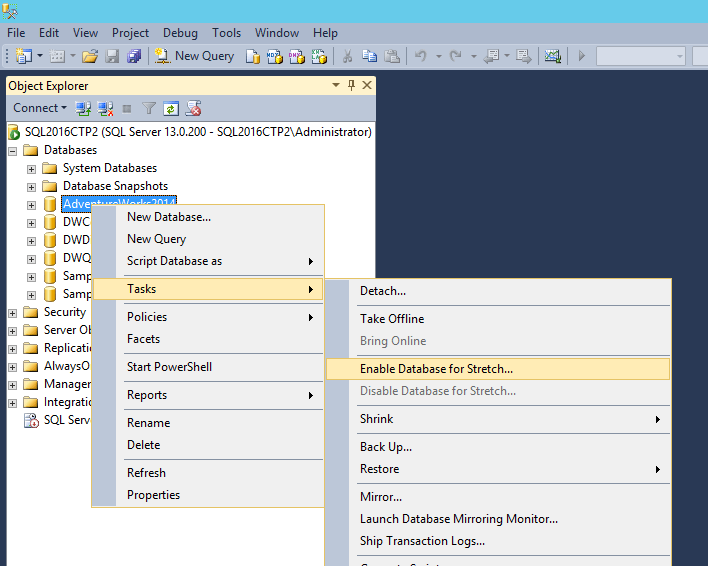This screenshot has width=708, height=566.
Task: Close the Object Explorer panel
Action: point(367,86)
